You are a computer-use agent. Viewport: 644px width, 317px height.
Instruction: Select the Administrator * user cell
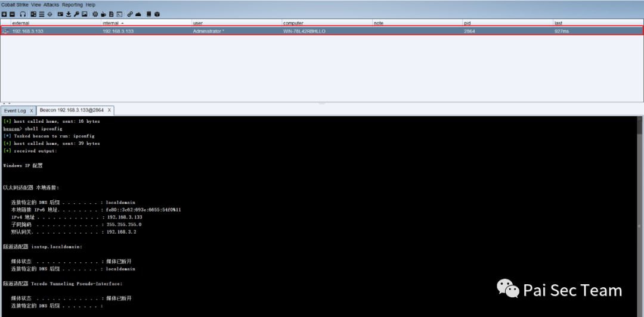pos(209,31)
